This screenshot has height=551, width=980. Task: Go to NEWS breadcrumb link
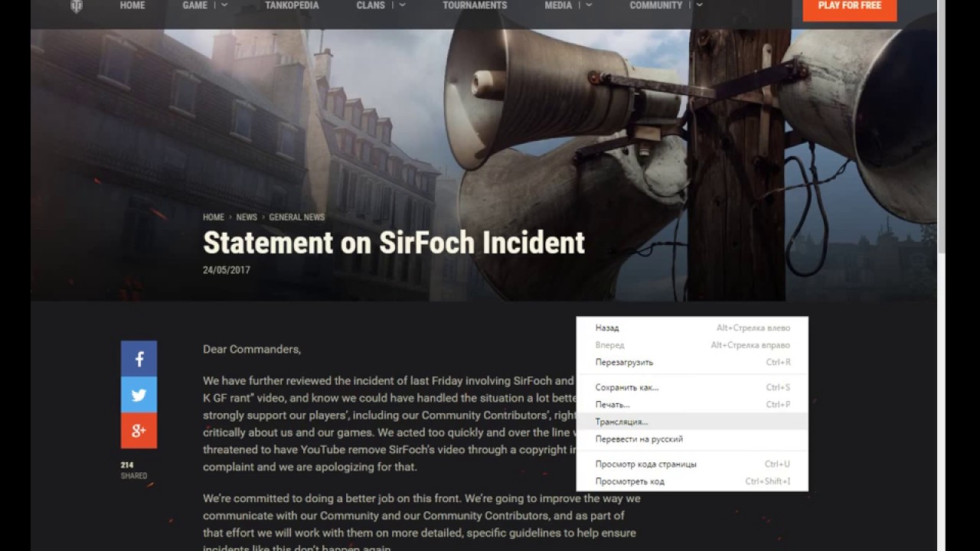coord(247,217)
